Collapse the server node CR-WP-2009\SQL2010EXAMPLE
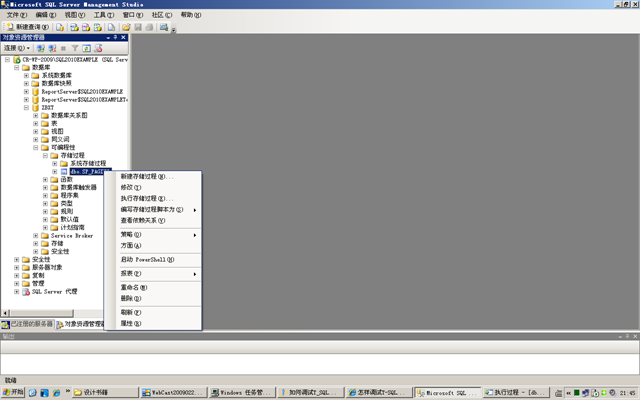Screen dimensions: 640x400 point(7,60)
